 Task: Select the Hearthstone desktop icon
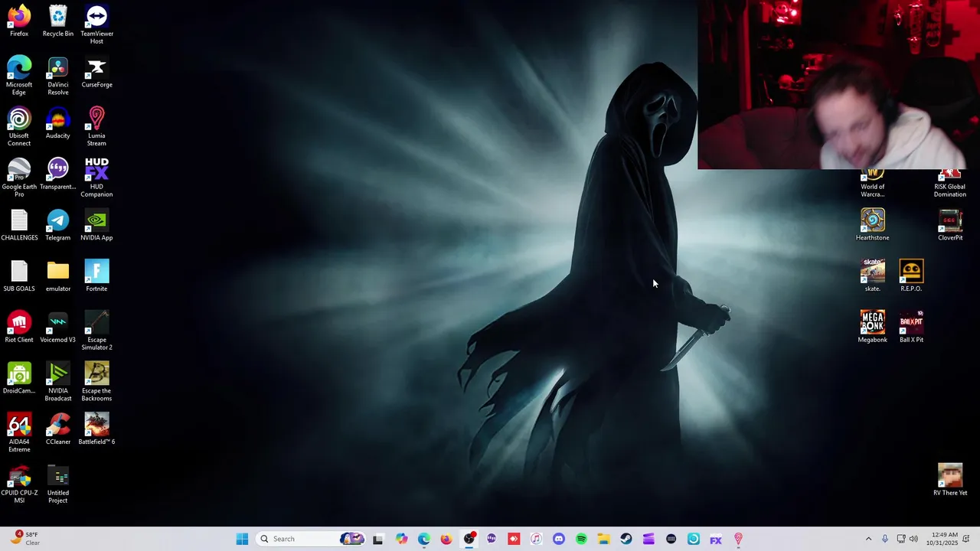[873, 225]
